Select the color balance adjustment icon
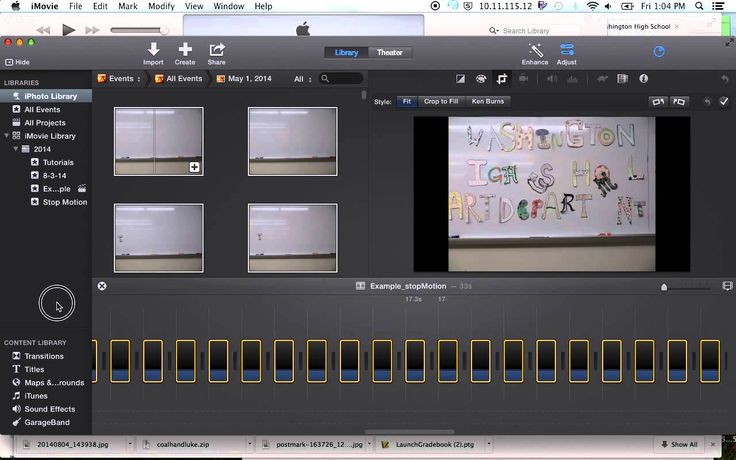Image resolution: width=736 pixels, height=460 pixels. pos(460,78)
